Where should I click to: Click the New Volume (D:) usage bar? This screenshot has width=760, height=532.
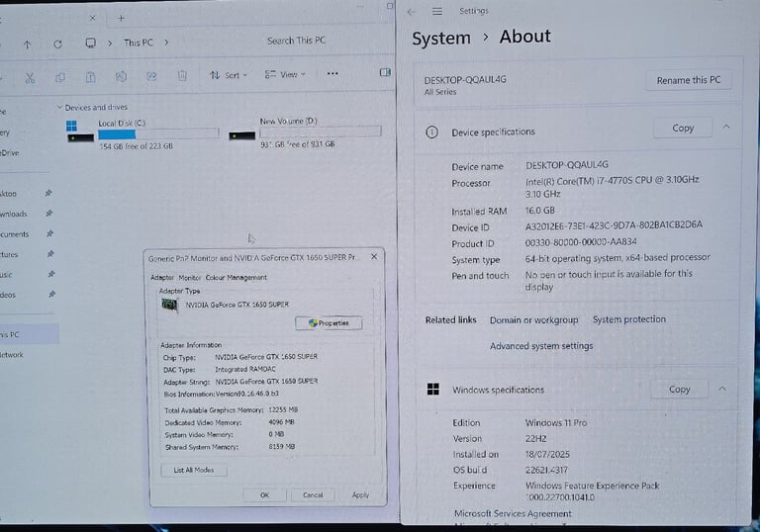click(x=321, y=132)
